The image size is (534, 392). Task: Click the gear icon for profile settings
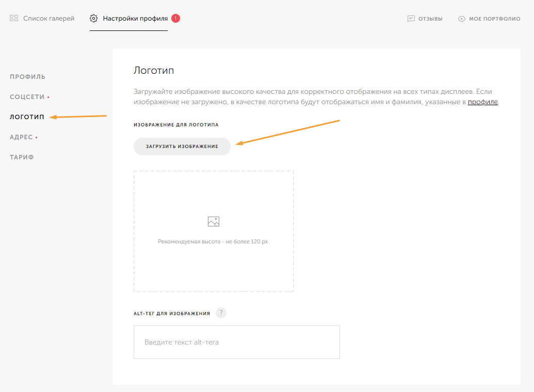(93, 19)
